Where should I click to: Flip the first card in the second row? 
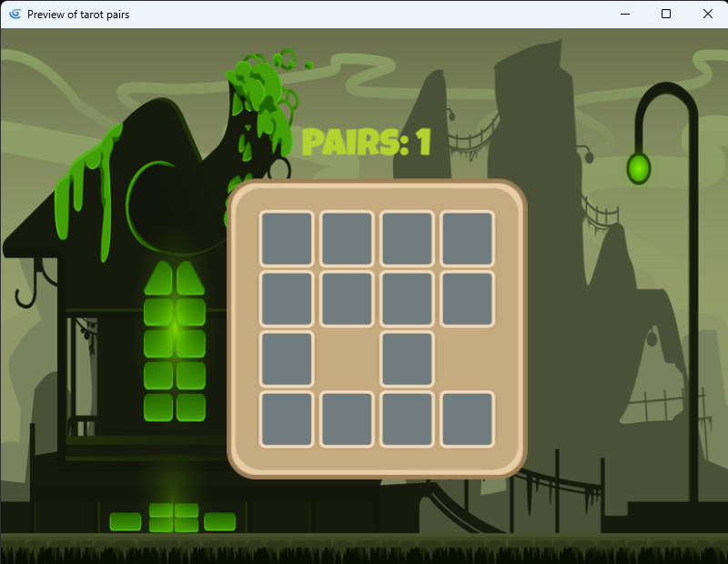click(287, 299)
